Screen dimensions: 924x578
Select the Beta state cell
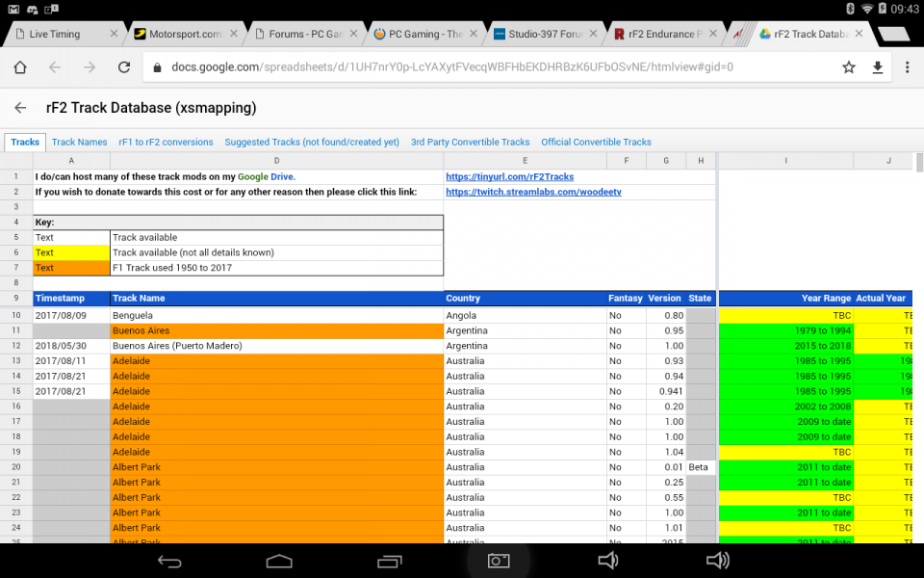pos(701,467)
